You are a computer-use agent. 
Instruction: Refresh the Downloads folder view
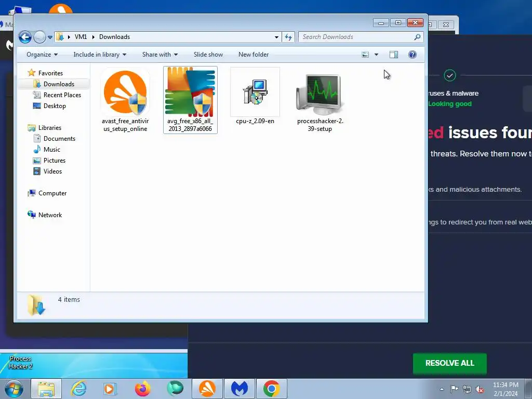pos(288,37)
